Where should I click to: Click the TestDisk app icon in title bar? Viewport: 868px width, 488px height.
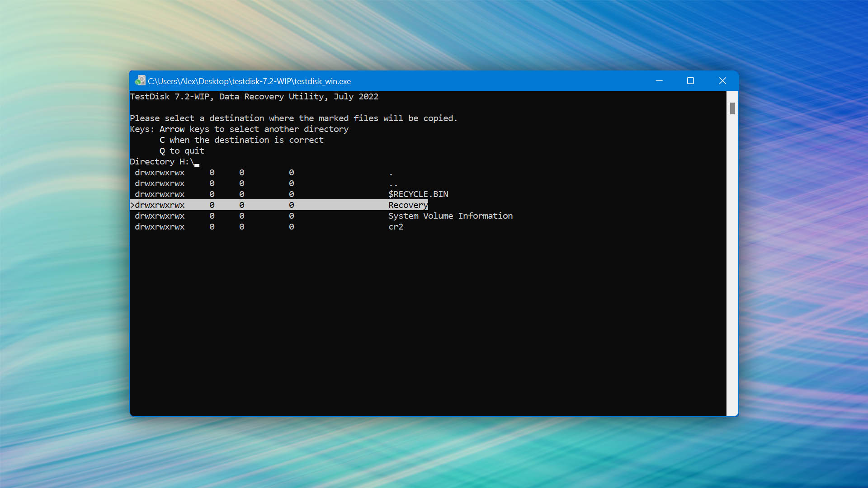coord(140,80)
